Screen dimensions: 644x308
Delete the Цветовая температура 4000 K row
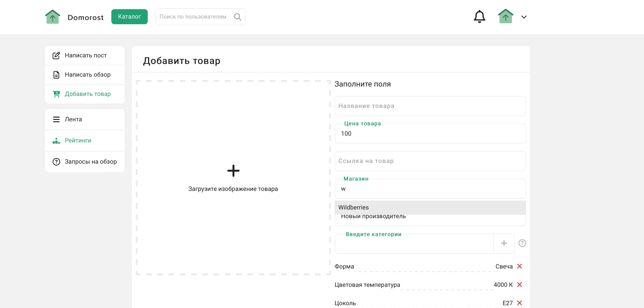[x=519, y=284]
